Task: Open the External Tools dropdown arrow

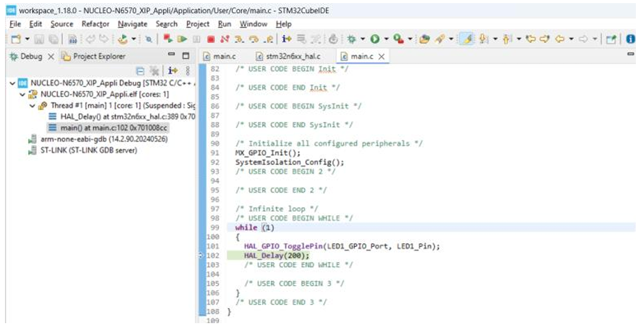Action: [x=410, y=39]
